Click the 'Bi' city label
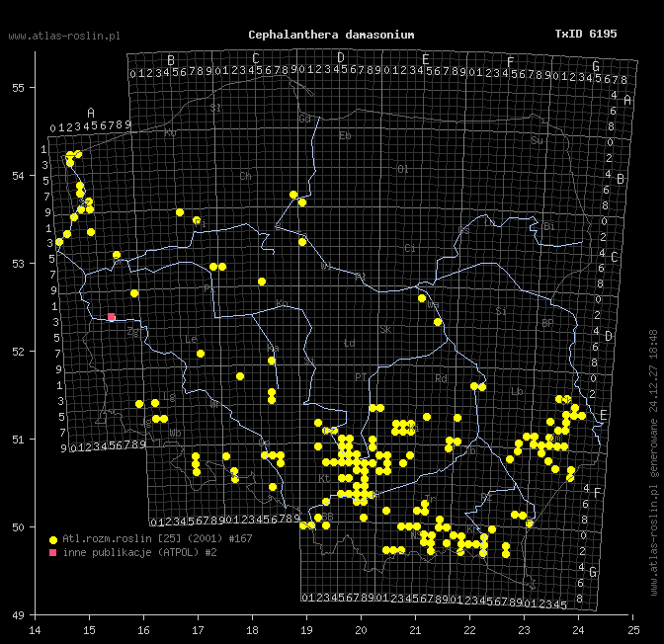Screen dimensions: 664x644 (548, 226)
